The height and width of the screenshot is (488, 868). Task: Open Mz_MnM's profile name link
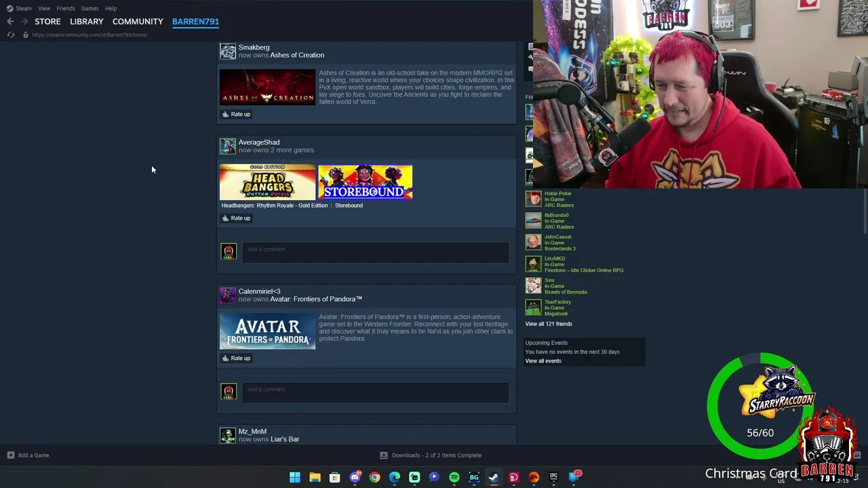[252, 432]
